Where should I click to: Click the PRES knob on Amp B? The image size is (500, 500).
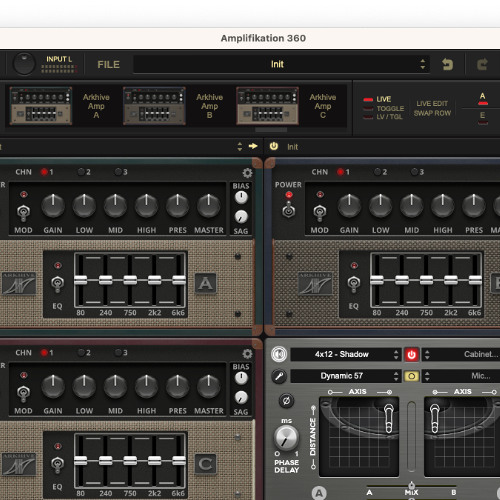click(x=474, y=206)
